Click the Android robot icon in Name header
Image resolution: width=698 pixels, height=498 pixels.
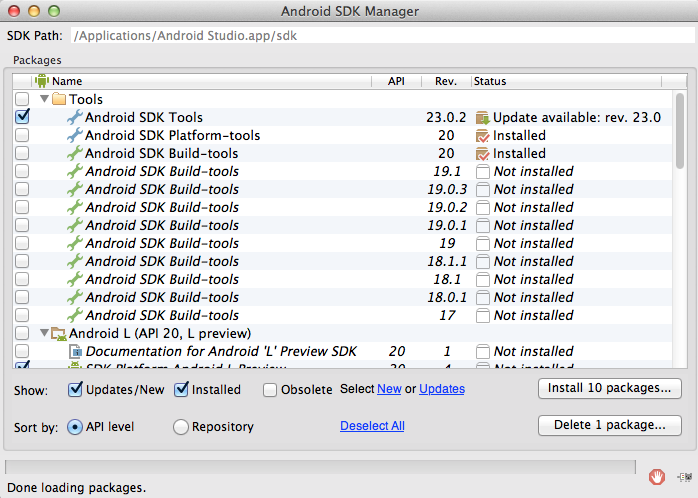(x=41, y=81)
